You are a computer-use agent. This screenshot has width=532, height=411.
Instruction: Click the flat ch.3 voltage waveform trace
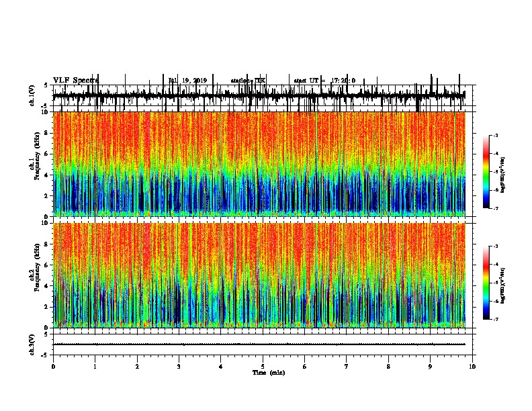coord(259,345)
